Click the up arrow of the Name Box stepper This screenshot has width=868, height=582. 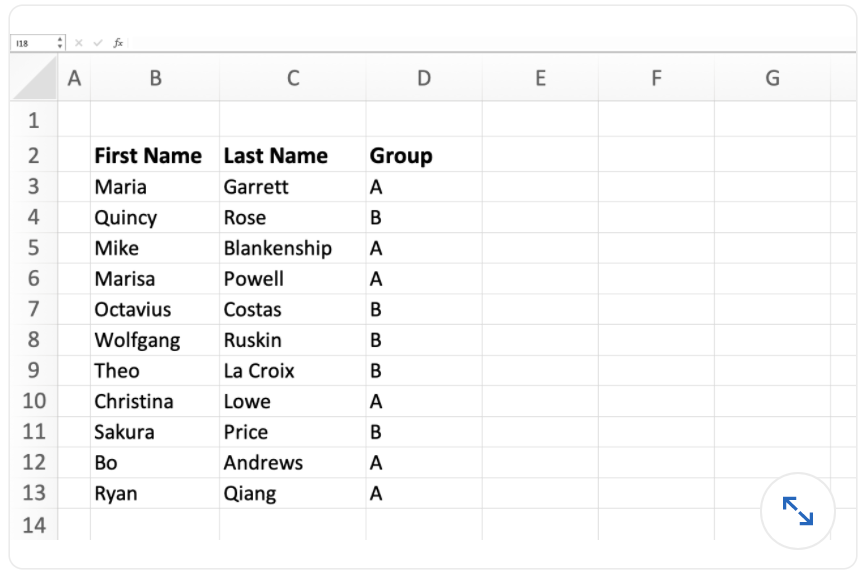(x=58, y=38)
